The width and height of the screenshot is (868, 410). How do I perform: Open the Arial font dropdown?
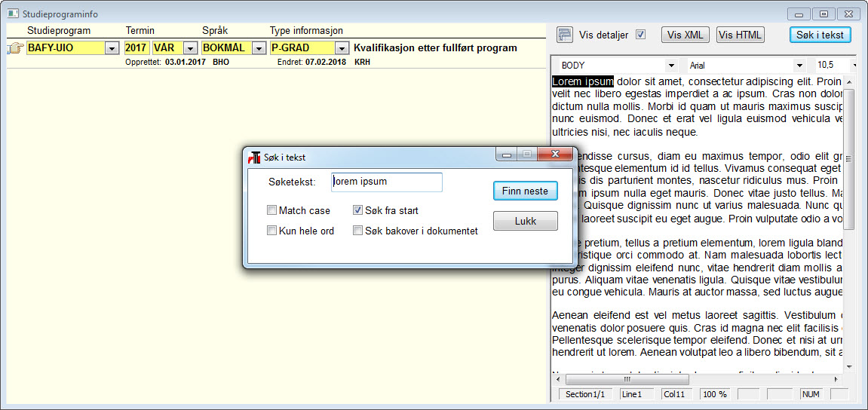[x=799, y=66]
